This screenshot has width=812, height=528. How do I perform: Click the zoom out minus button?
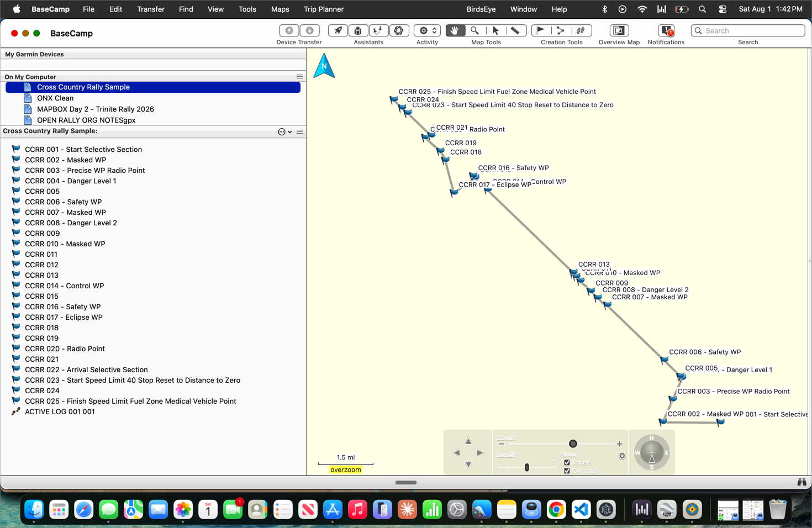click(x=502, y=444)
